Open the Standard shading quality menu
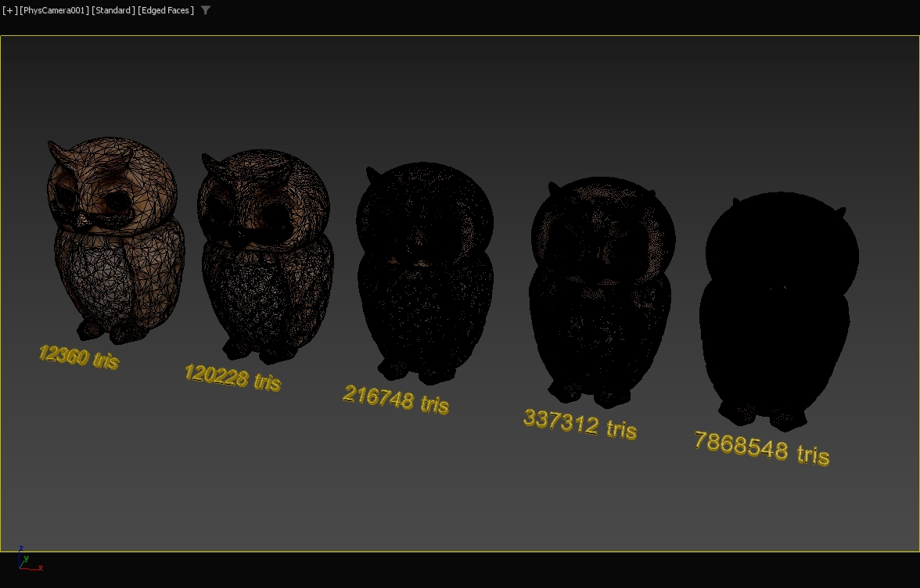Image resolution: width=920 pixels, height=588 pixels. (x=113, y=10)
